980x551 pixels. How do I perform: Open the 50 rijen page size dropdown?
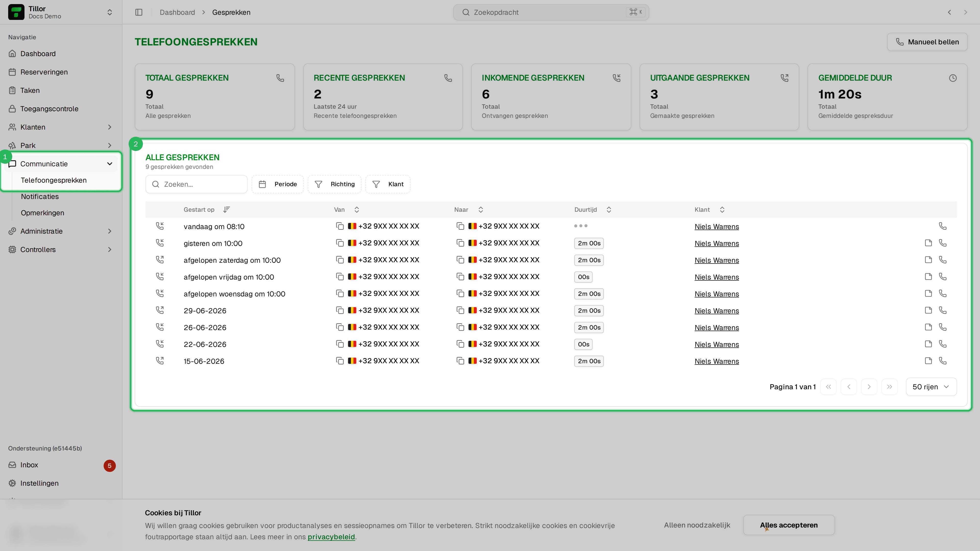pyautogui.click(x=931, y=387)
